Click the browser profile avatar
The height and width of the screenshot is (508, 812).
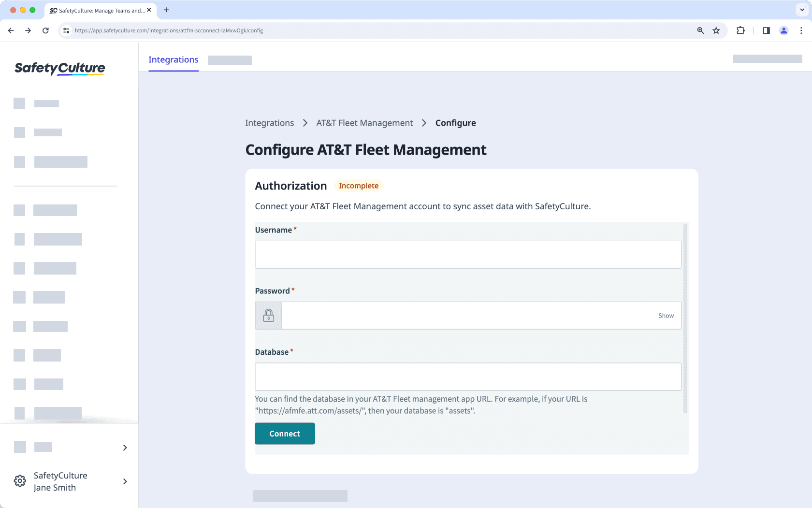point(783,30)
